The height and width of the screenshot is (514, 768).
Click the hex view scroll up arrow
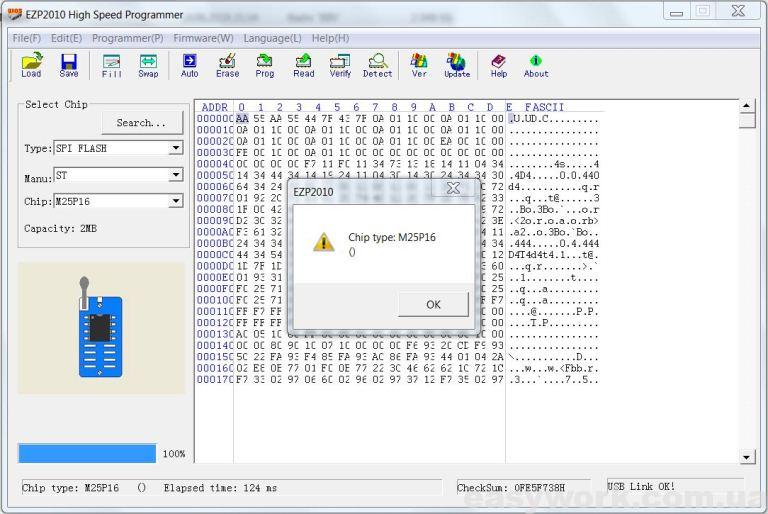[x=746, y=105]
